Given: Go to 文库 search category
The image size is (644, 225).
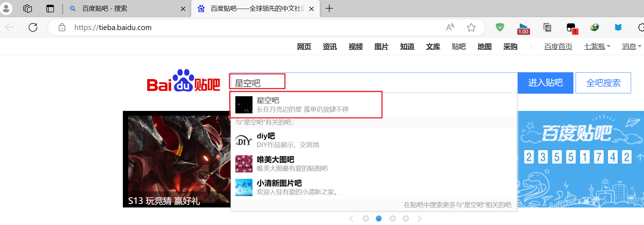Looking at the screenshot, I should (433, 47).
